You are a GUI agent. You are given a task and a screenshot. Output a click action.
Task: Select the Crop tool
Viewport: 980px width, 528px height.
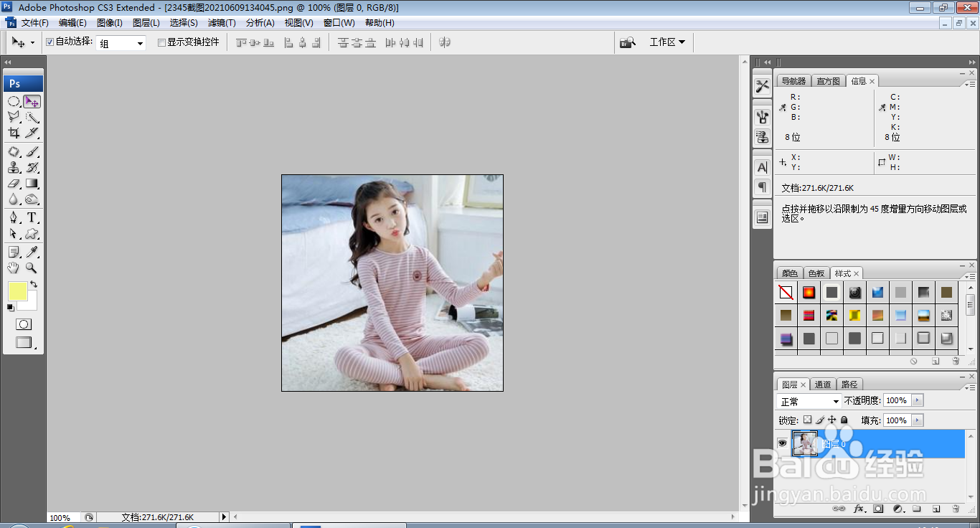pyautogui.click(x=14, y=133)
